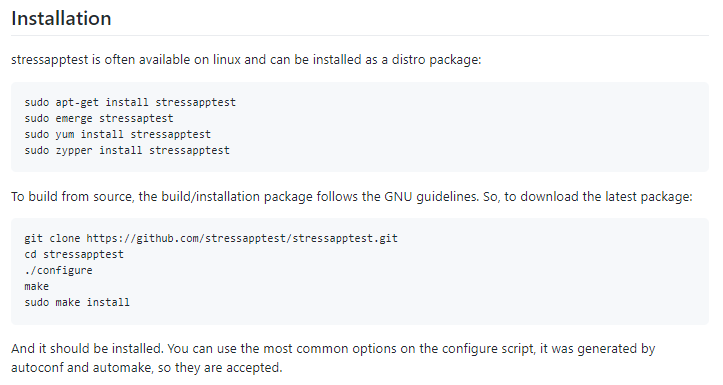Click the git clone command line
Image resolution: width=723 pixels, height=385 pixels.
point(211,238)
